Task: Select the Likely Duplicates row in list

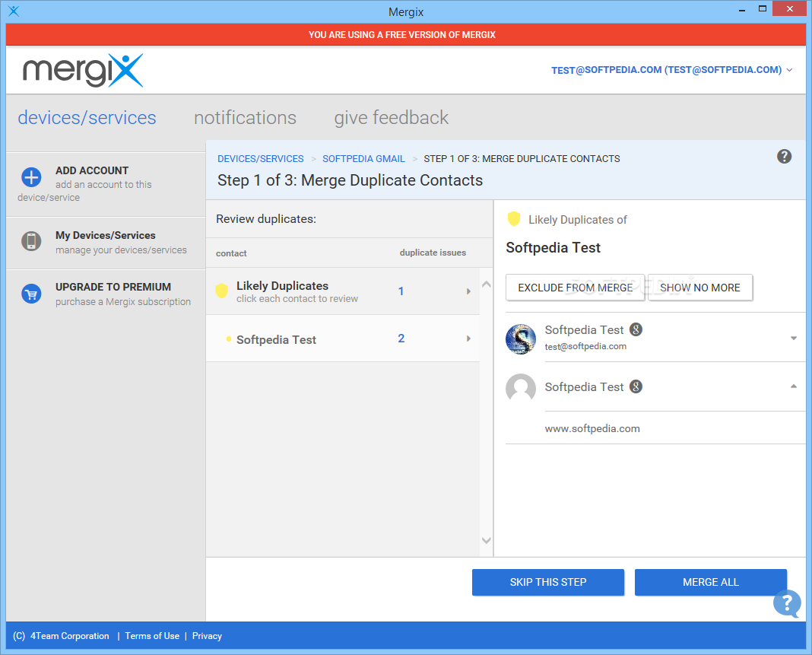Action: coord(343,291)
